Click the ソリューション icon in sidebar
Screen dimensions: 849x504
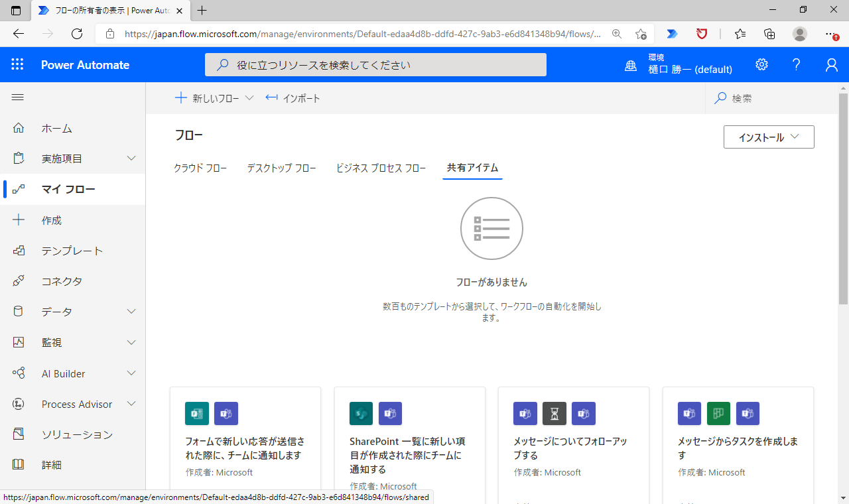click(19, 434)
